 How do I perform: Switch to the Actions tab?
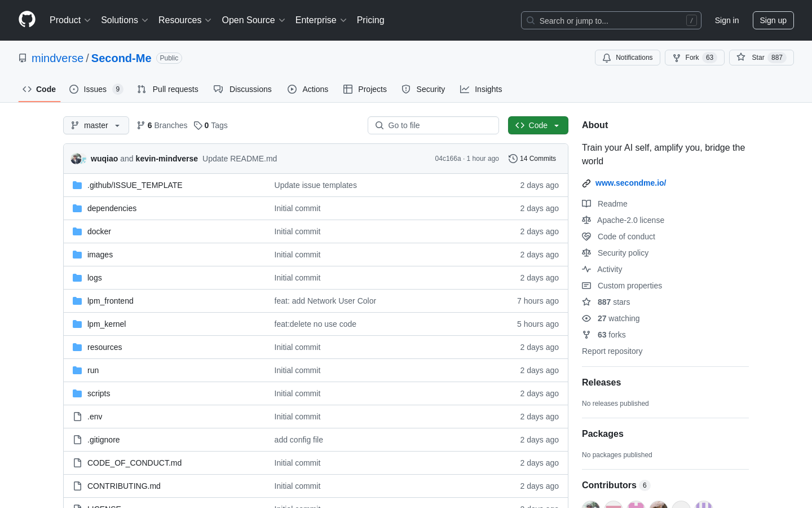tap(308, 89)
